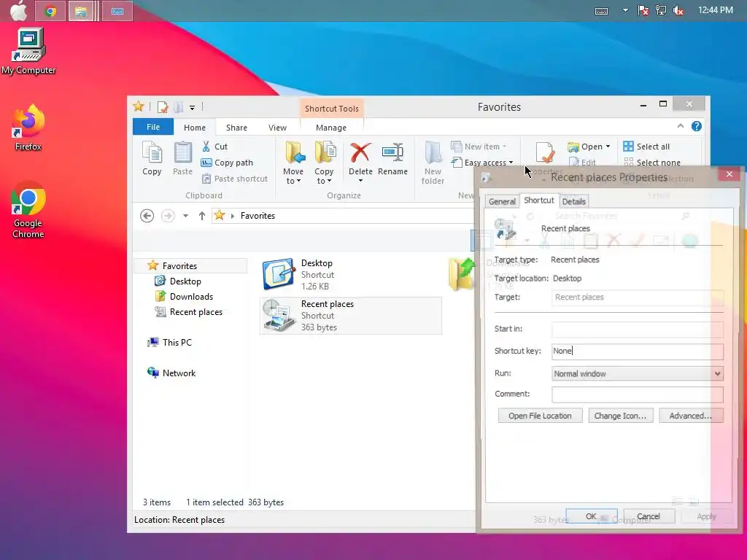Confirm the Properties dialog with OK
Viewport: 747px width, 560px height.
[x=591, y=516]
